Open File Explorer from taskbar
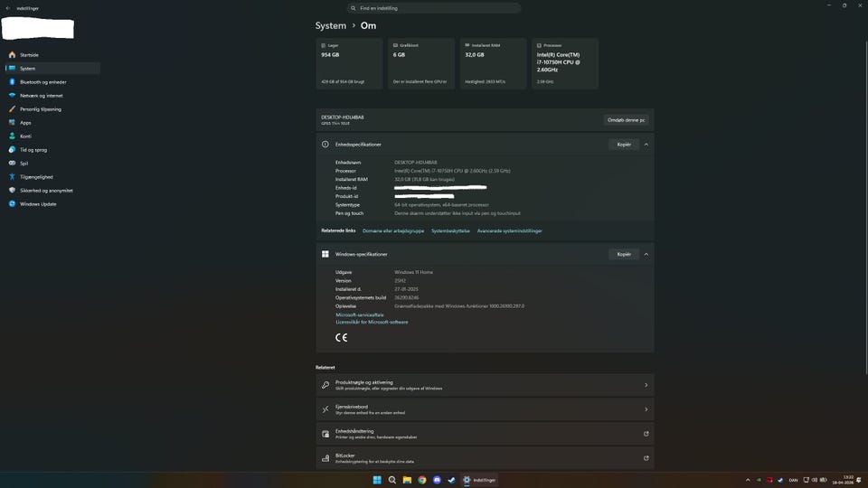 pos(407,480)
